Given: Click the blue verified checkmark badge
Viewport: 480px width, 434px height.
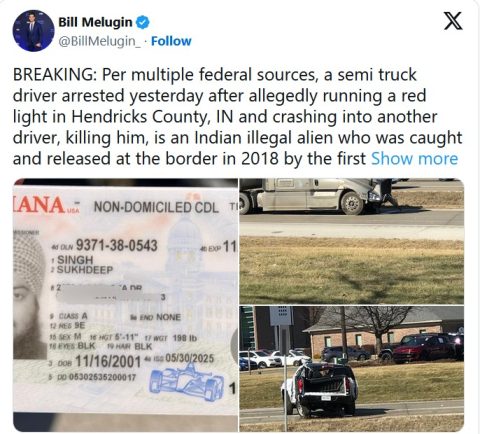Looking at the screenshot, I should point(143,22).
